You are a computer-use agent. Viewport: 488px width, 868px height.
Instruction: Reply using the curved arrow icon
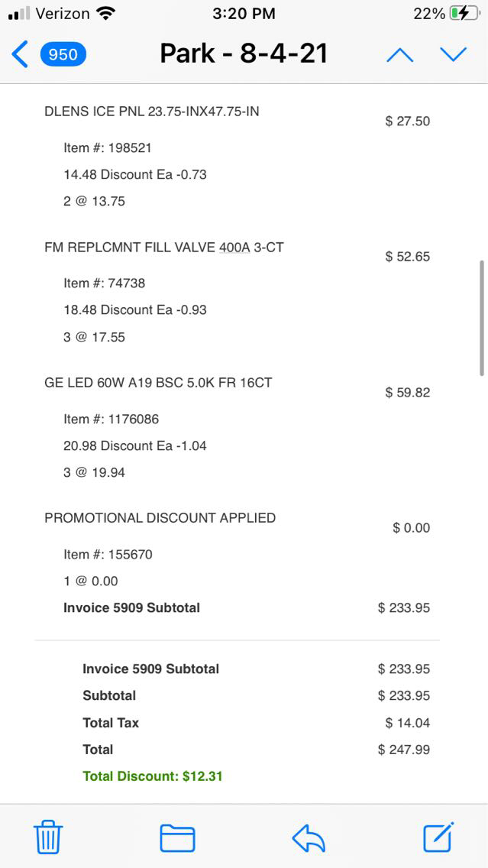[x=309, y=837]
